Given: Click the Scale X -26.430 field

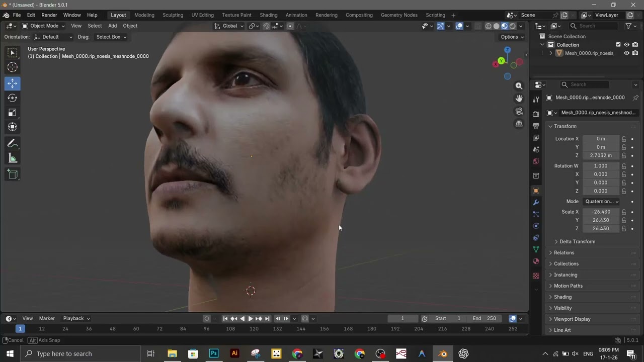Looking at the screenshot, I should coord(601,212).
